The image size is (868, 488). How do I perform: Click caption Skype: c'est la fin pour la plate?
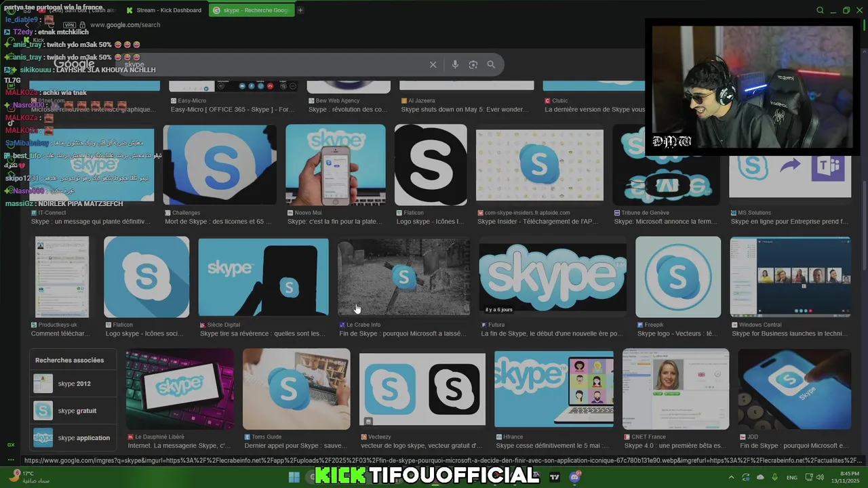[336, 222]
